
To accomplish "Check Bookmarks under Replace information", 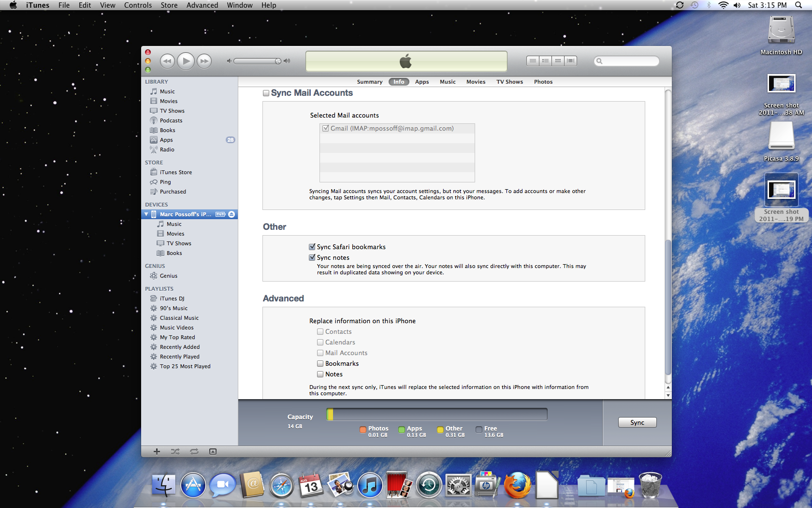I will [x=320, y=363].
